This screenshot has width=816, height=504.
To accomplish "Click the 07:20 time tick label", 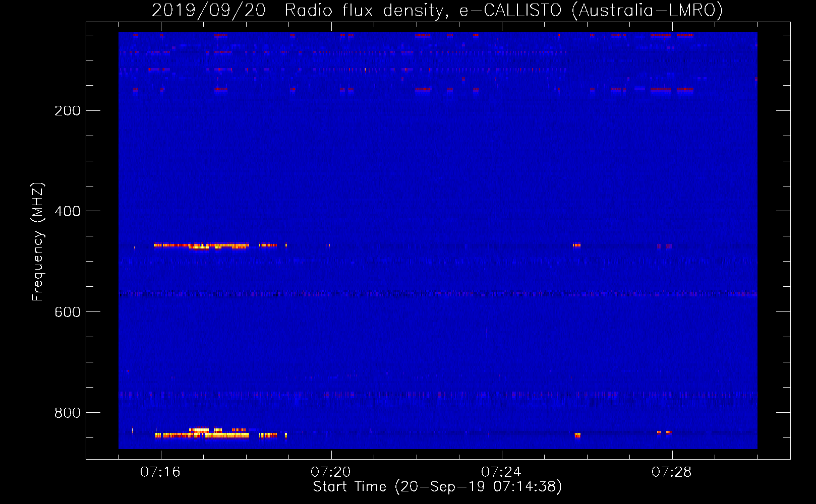I will pos(331,472).
